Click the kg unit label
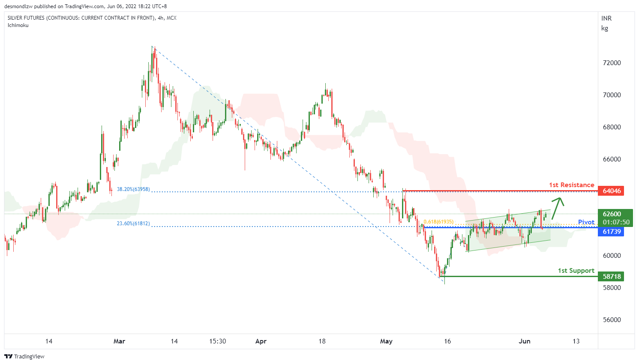639x364 pixels. (605, 28)
